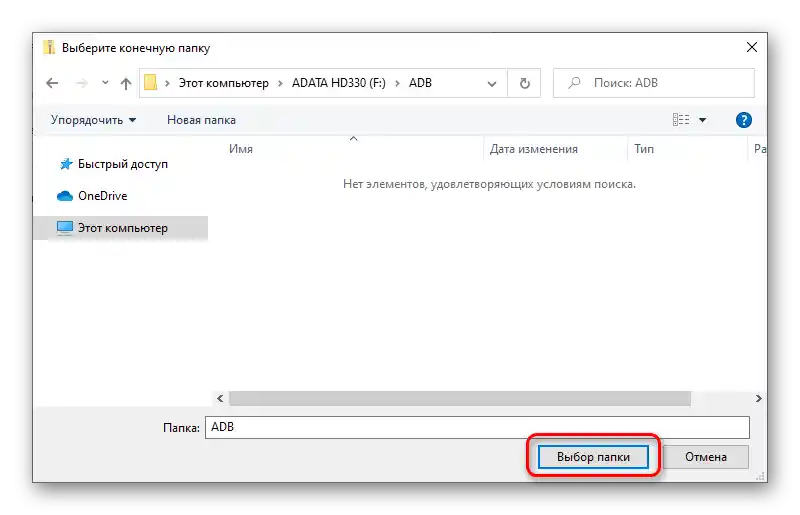Screen dimensions: 800x515
Task: Select 'Этот компьютер' in the address path
Action: pos(223,83)
